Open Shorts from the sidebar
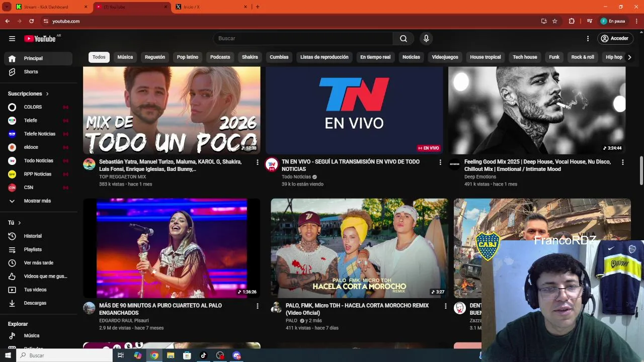Screen dimensions: 644x362 click(x=38, y=72)
